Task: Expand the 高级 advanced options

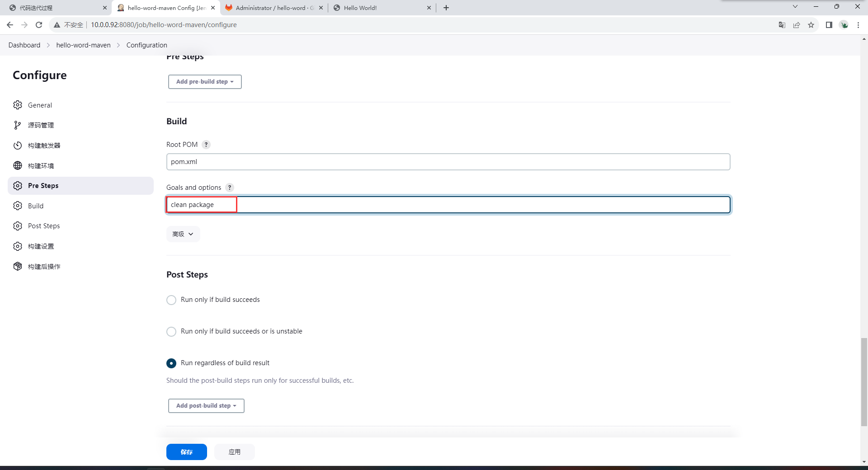Action: click(x=183, y=234)
